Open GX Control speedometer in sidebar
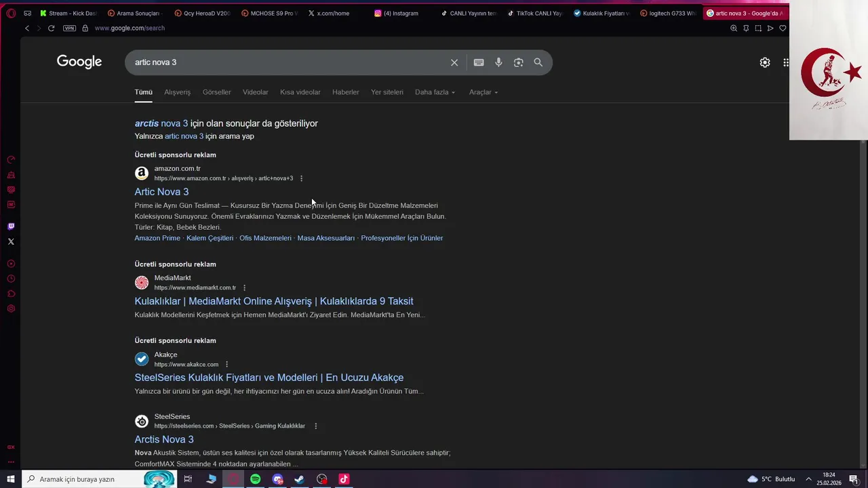Image resolution: width=868 pixels, height=488 pixels. (11, 160)
